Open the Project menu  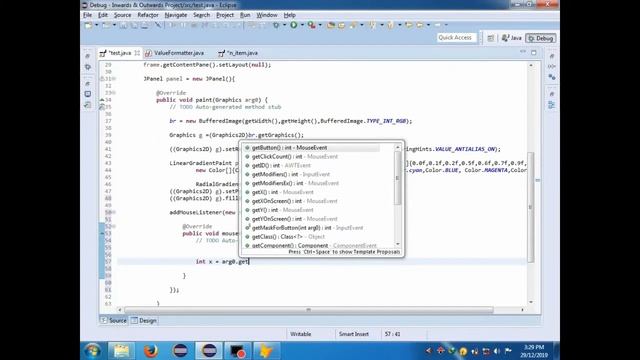tap(225, 15)
